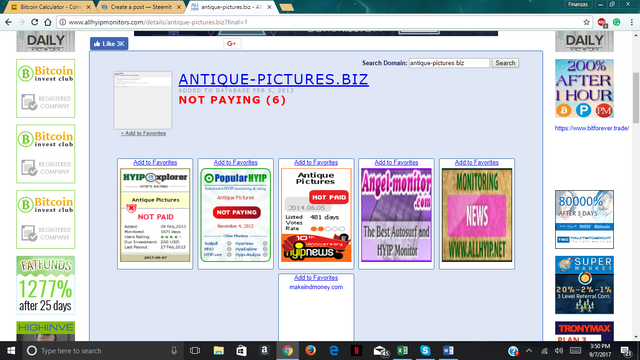Open Mail app from taskbar
The image size is (640, 360).
(x=380, y=351)
